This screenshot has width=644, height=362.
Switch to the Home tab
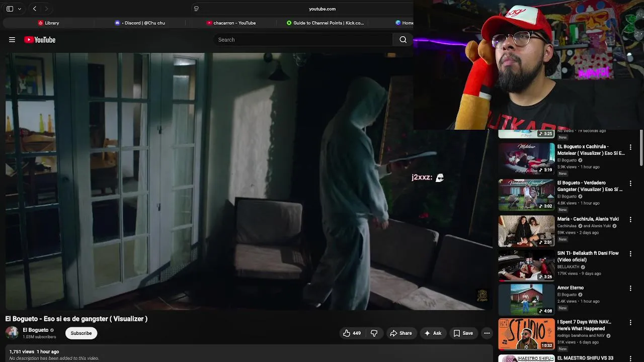click(x=404, y=23)
